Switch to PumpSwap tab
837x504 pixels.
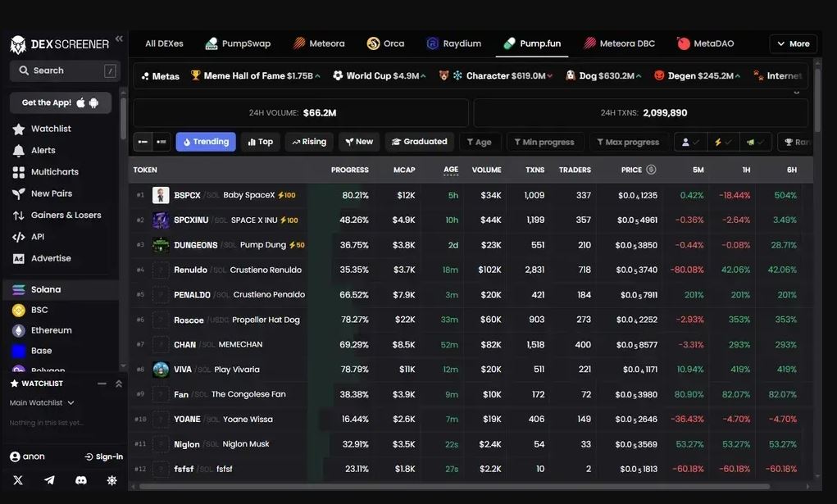[x=238, y=43]
